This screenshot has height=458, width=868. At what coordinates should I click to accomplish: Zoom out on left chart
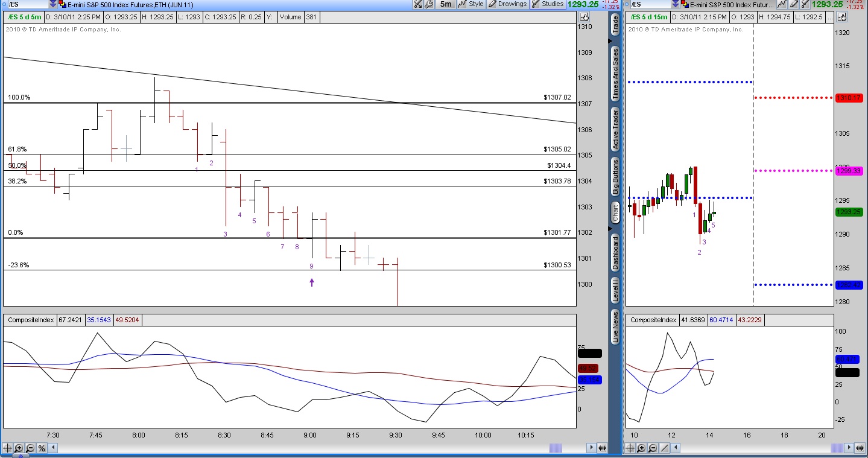point(30,448)
